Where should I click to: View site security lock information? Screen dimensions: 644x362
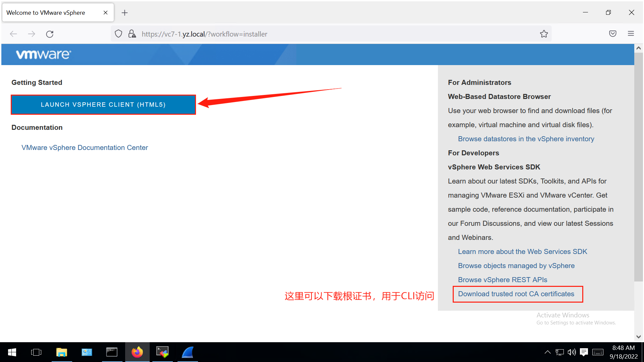[x=132, y=34]
